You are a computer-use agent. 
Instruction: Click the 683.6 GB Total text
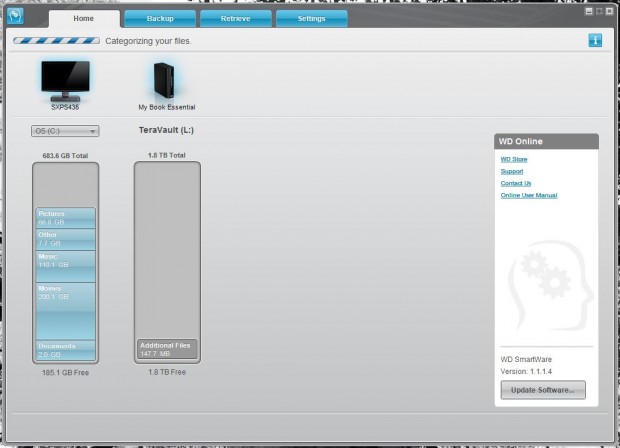point(65,156)
